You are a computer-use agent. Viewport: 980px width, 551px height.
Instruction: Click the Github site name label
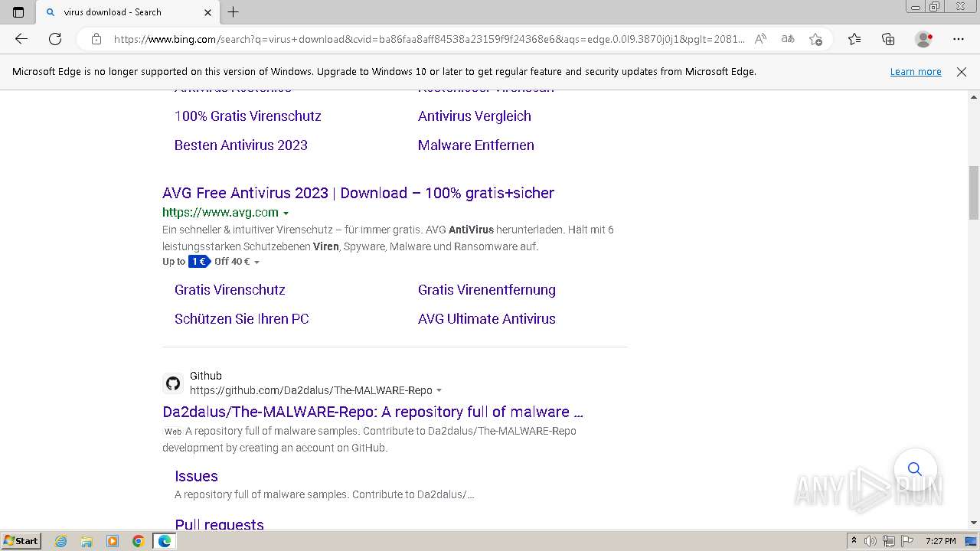click(x=206, y=376)
